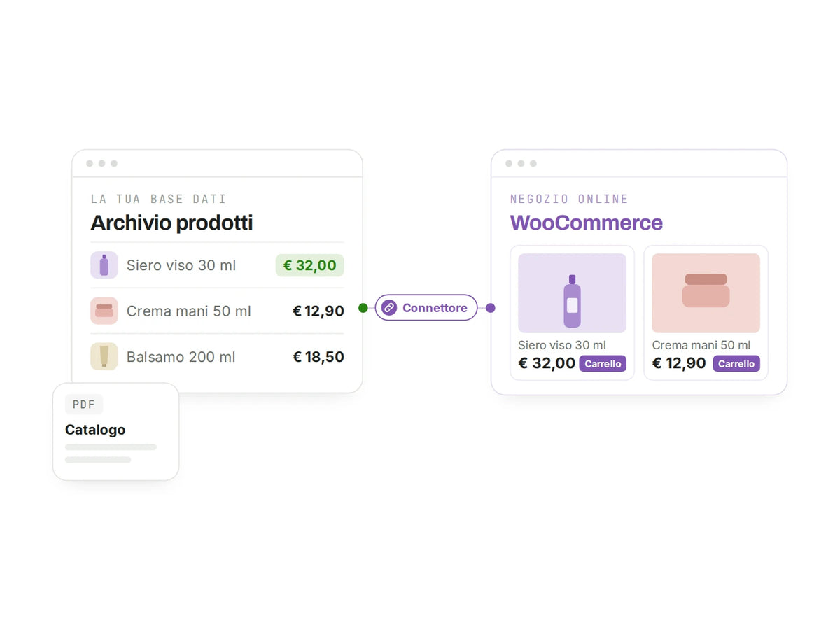Image resolution: width=840 pixels, height=630 pixels.
Task: Click the chain link icon in Connettore pill
Action: point(389,308)
